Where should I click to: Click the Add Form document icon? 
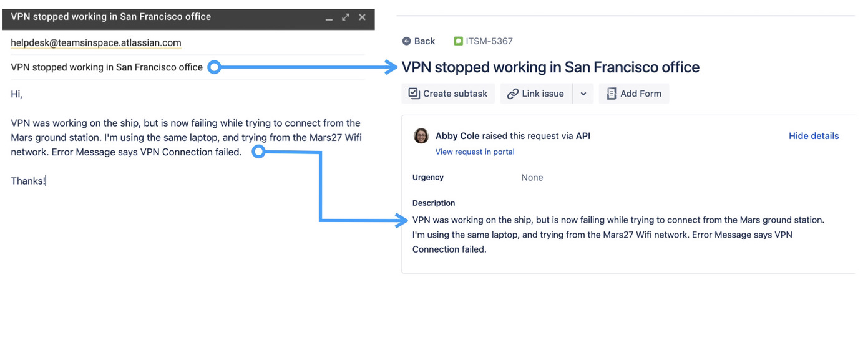[612, 94]
